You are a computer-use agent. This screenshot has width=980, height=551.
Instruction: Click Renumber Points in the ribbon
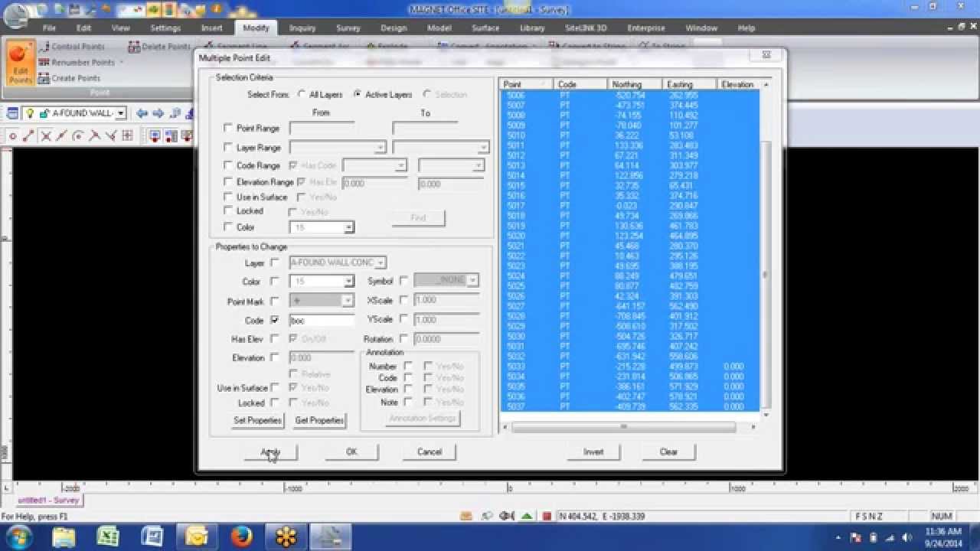click(76, 63)
